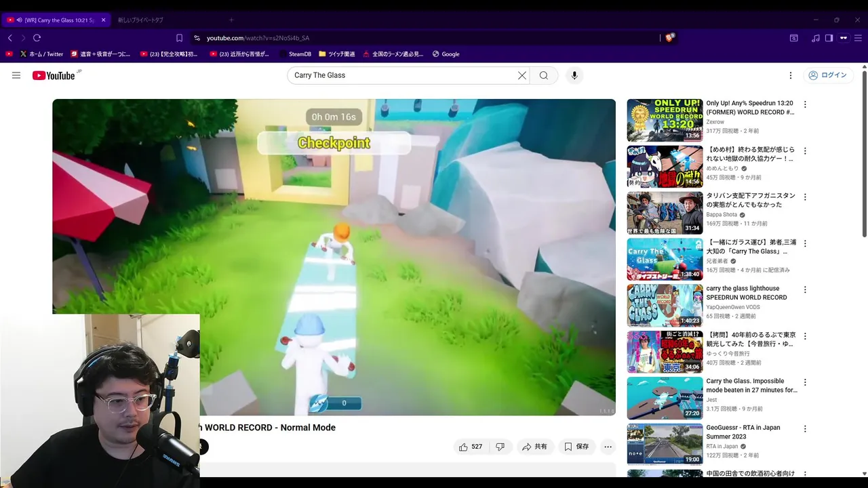Click the 共有 share button
The height and width of the screenshot is (488, 868).
click(x=534, y=447)
